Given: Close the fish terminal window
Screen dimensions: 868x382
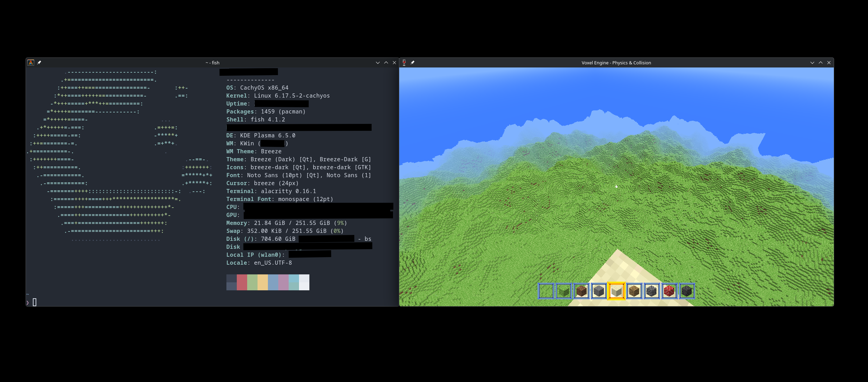Looking at the screenshot, I should [x=394, y=63].
